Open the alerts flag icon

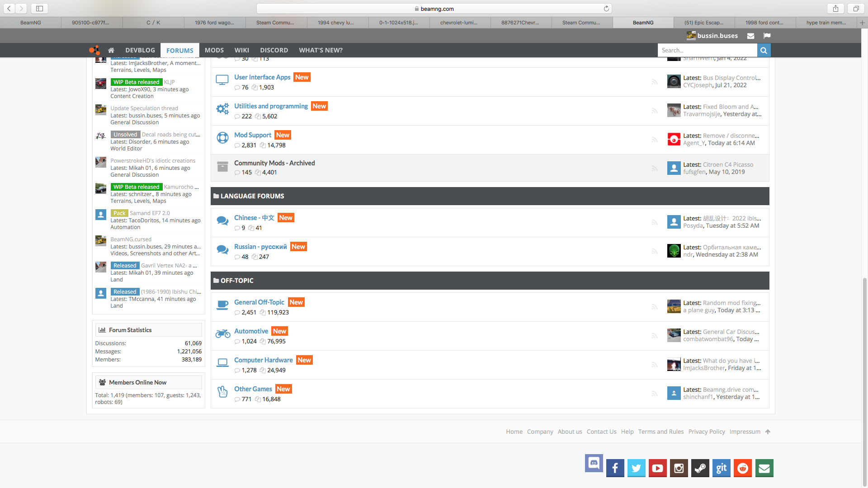767,36
